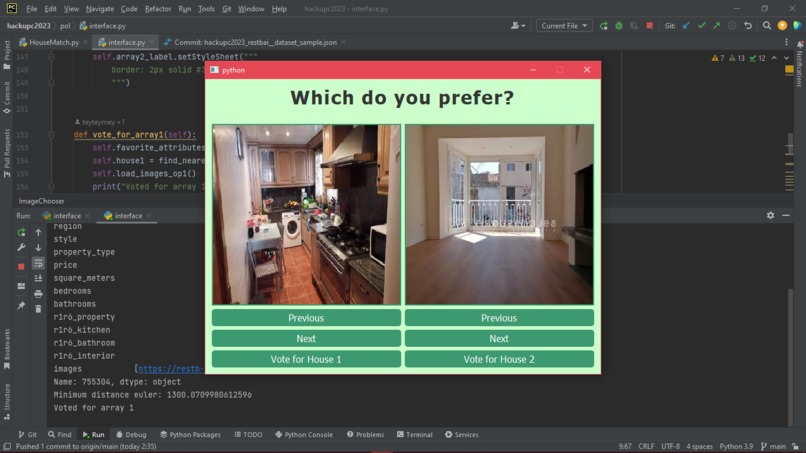Click the Restore Layout icon in Run panel

pyautogui.click(x=21, y=286)
